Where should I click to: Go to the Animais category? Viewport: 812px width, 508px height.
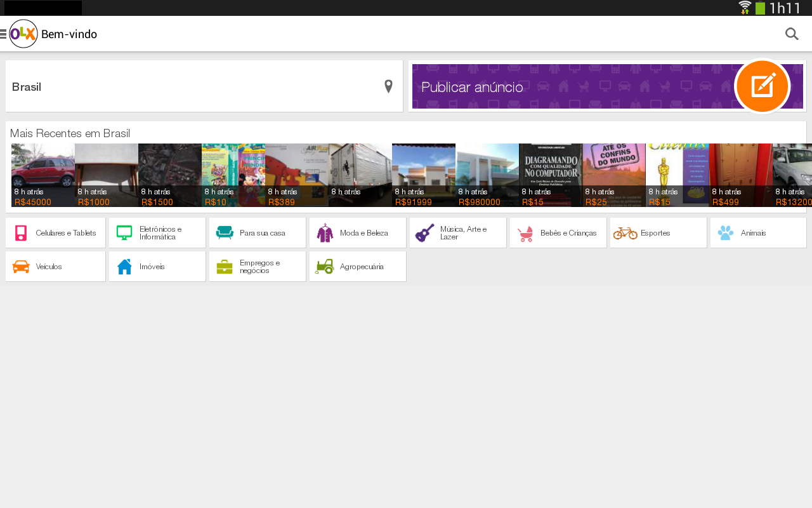pyautogui.click(x=759, y=233)
